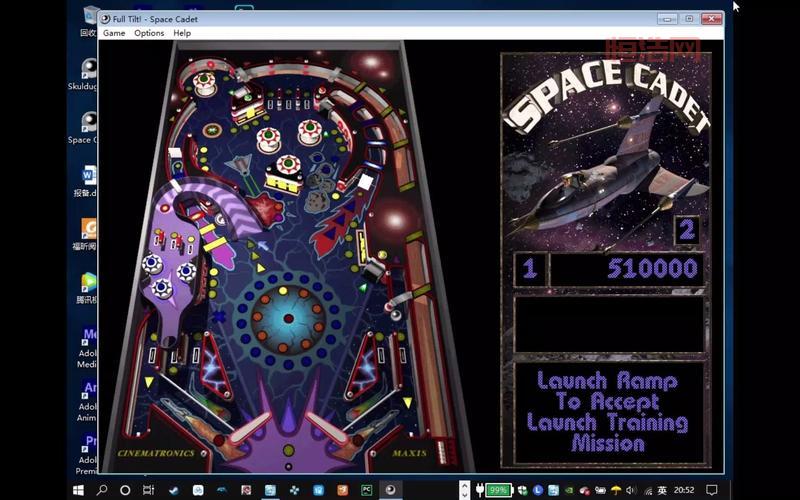800x500 pixels.
Task: Open the Options menu
Action: click(149, 33)
